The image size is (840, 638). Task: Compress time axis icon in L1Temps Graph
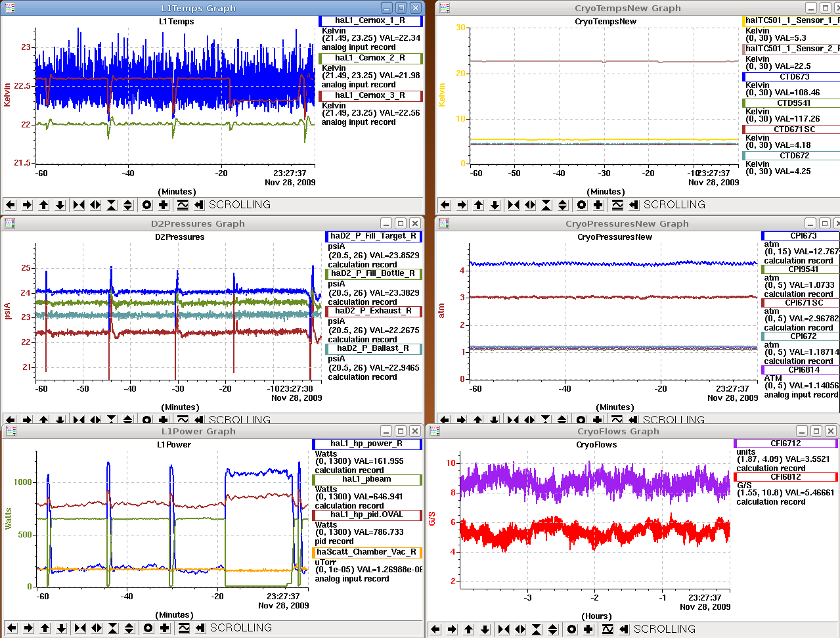[x=79, y=205]
